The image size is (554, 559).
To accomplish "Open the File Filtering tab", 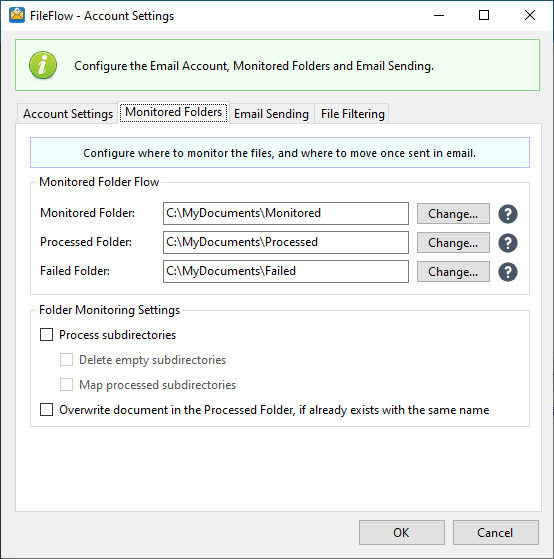I will point(352,114).
